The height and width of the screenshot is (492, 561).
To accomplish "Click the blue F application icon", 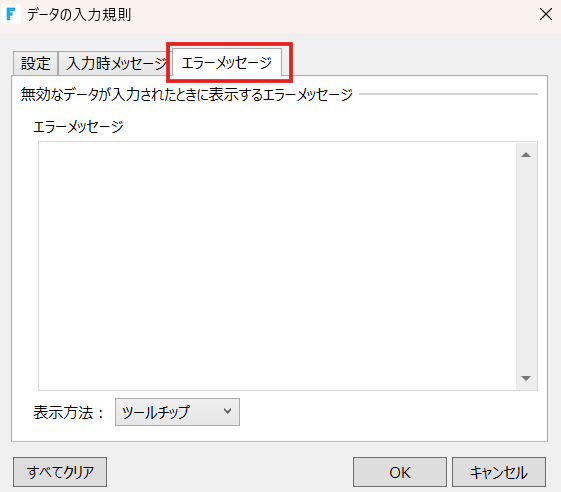I will point(11,14).
